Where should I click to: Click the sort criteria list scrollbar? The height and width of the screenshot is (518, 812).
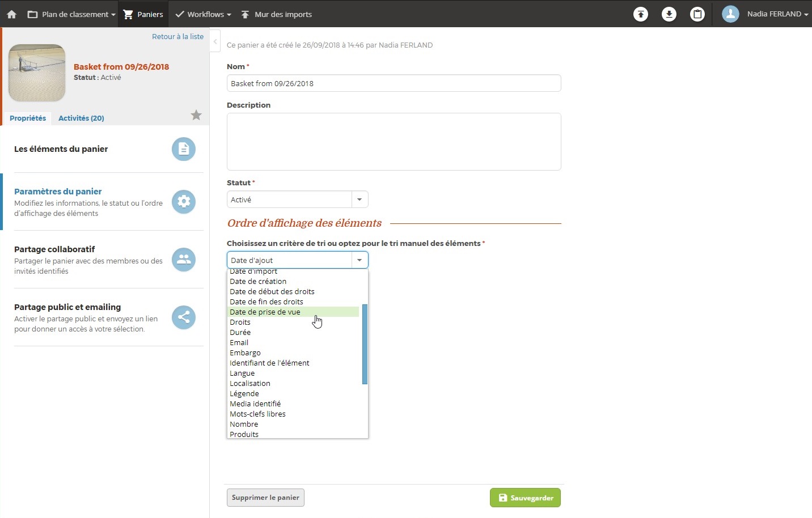pos(365,344)
